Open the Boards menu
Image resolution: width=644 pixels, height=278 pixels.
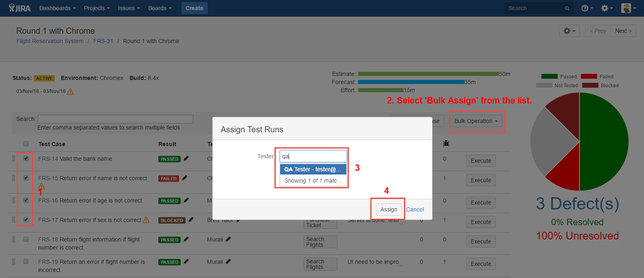[160, 8]
